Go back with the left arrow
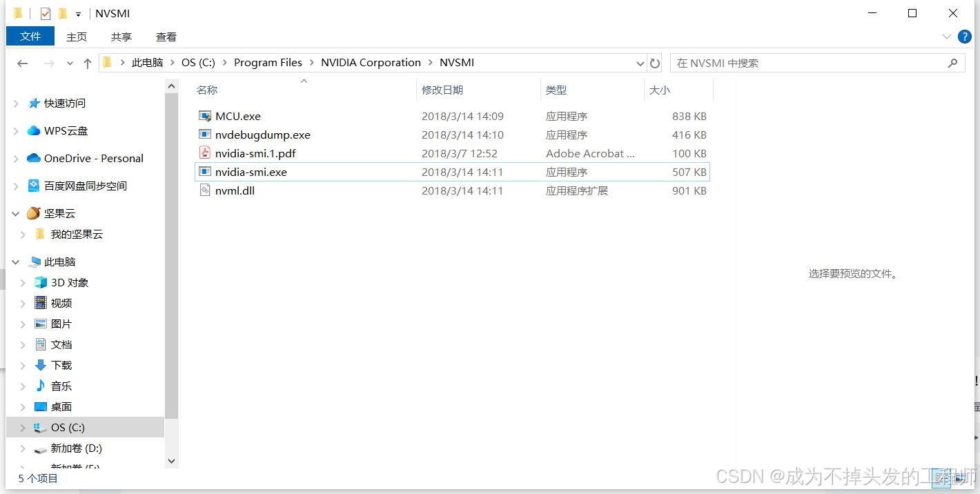 point(23,63)
